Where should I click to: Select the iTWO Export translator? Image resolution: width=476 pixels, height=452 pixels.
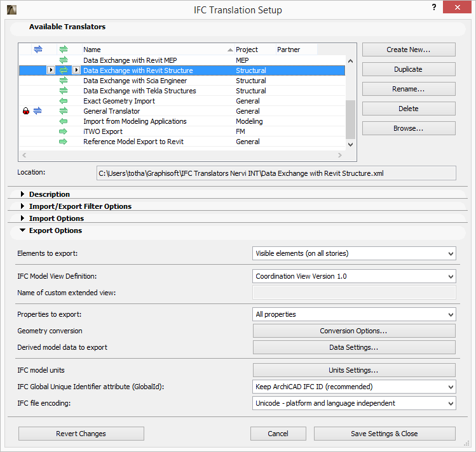pyautogui.click(x=182, y=131)
